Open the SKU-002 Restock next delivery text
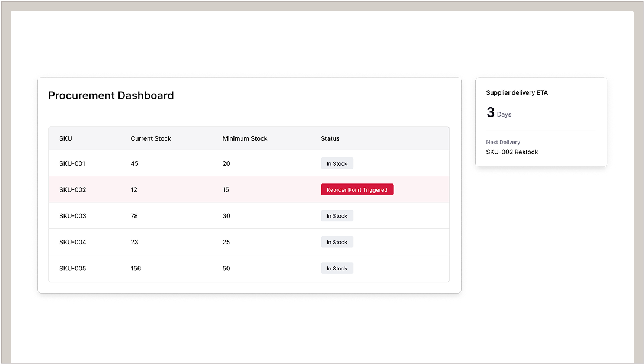Viewport: 644px width, 364px height. [x=512, y=152]
